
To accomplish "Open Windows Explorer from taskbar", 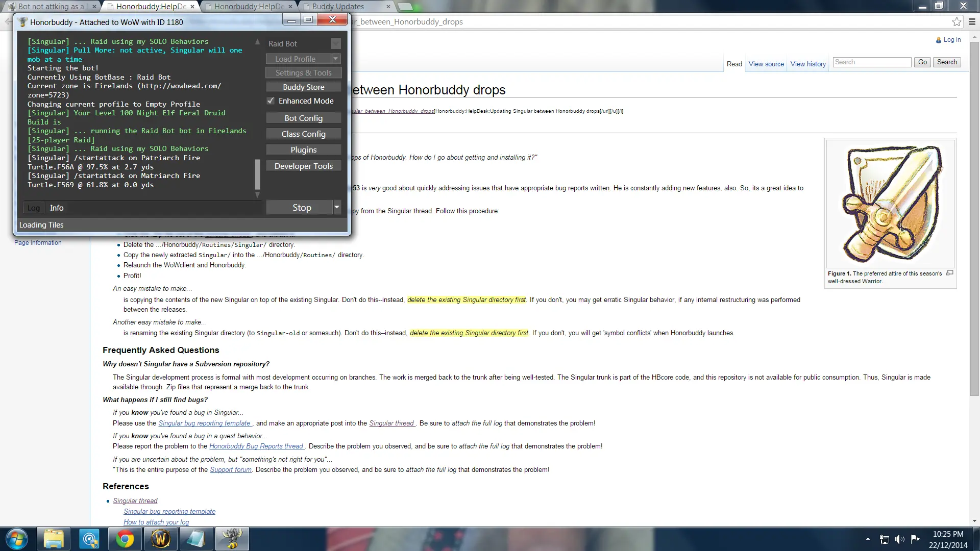I will (54, 539).
